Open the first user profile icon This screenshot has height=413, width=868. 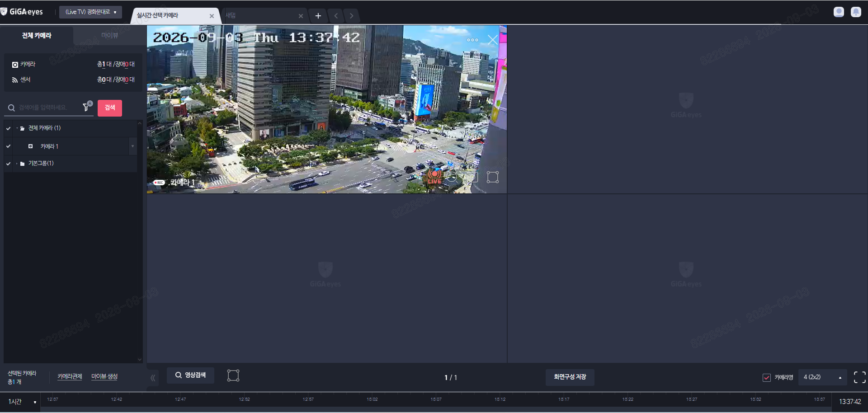(839, 12)
